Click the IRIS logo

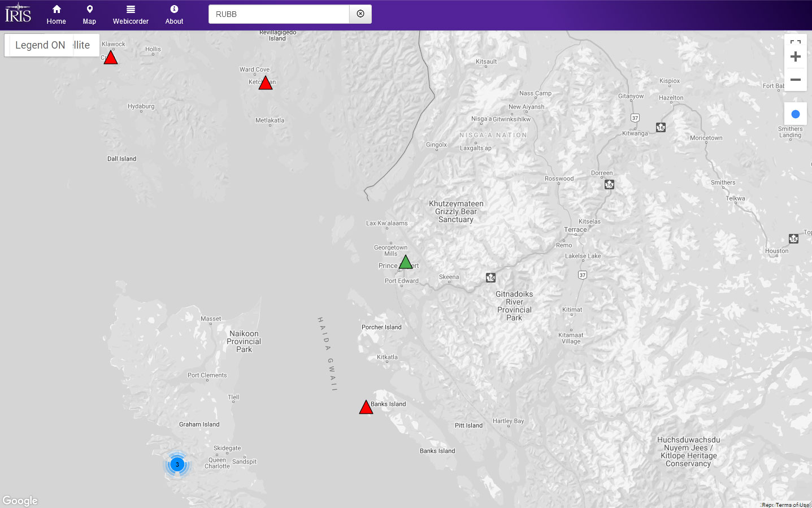pos(18,13)
